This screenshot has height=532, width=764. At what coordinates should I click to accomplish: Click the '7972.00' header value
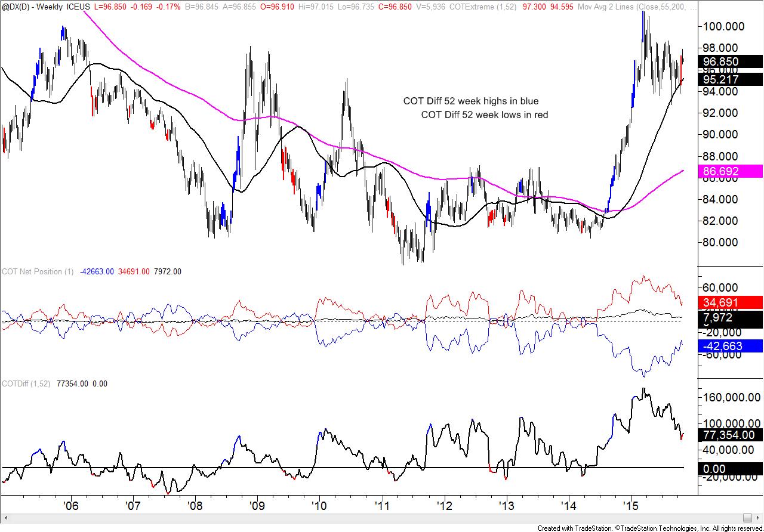pos(167,271)
